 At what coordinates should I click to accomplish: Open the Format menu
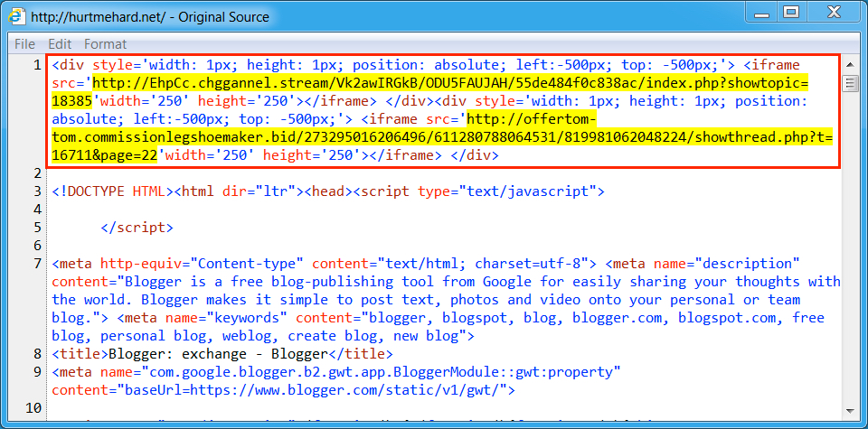click(x=105, y=44)
